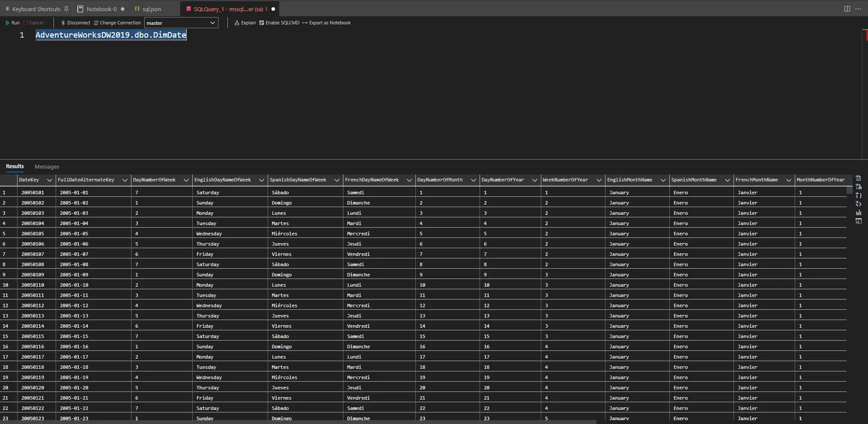Click Explain to show query plan
Image resolution: width=868 pixels, height=424 pixels.
coord(245,23)
